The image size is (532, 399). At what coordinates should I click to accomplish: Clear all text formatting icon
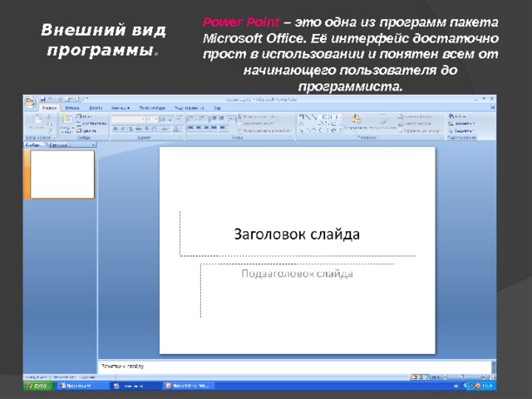pyautogui.click(x=180, y=119)
